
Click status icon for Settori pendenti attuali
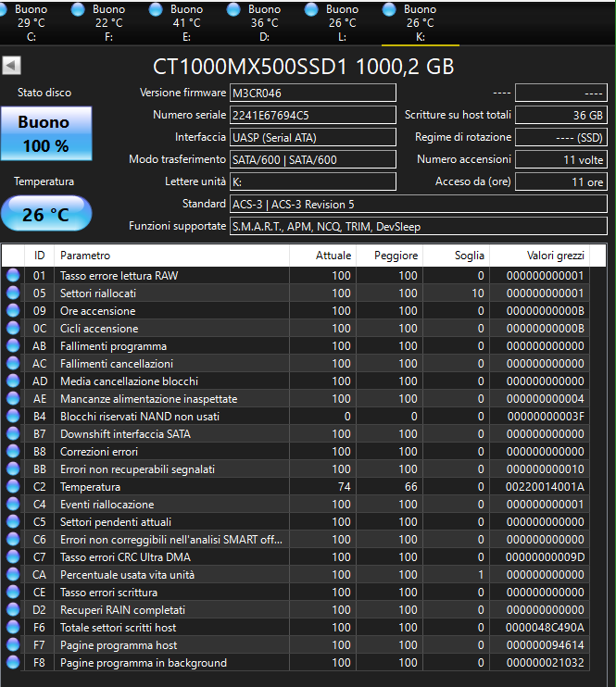pos(13,522)
